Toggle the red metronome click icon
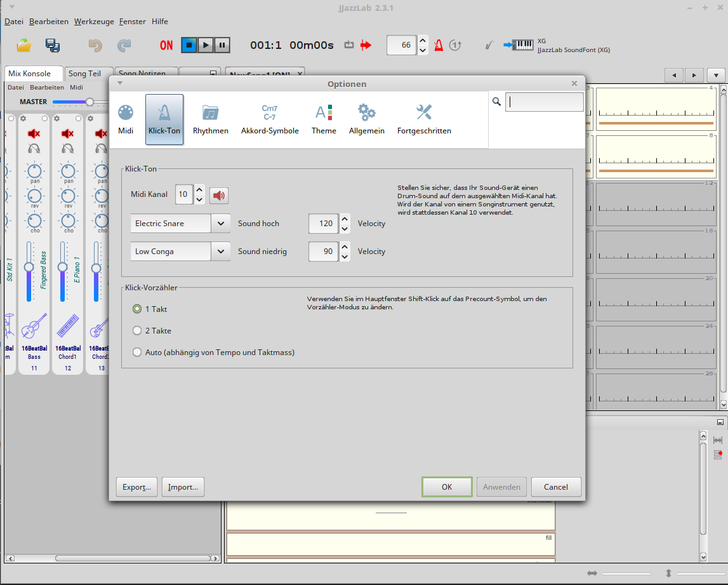The height and width of the screenshot is (585, 728). 439,45
